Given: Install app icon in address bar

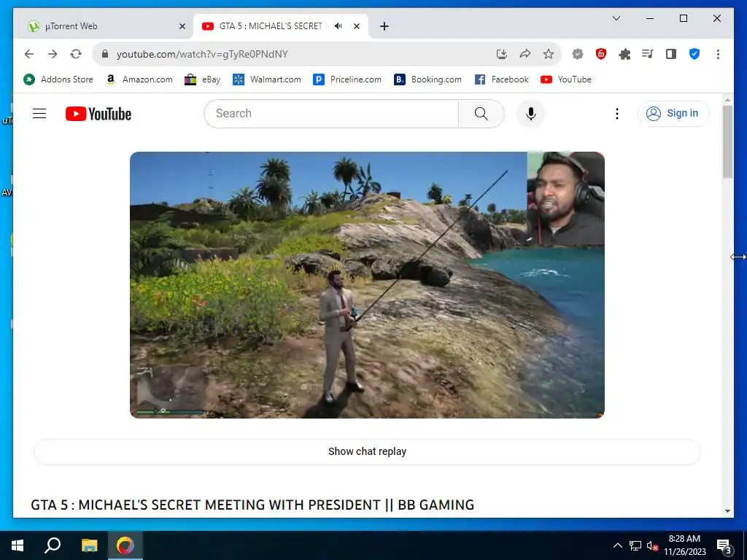Looking at the screenshot, I should [x=502, y=54].
